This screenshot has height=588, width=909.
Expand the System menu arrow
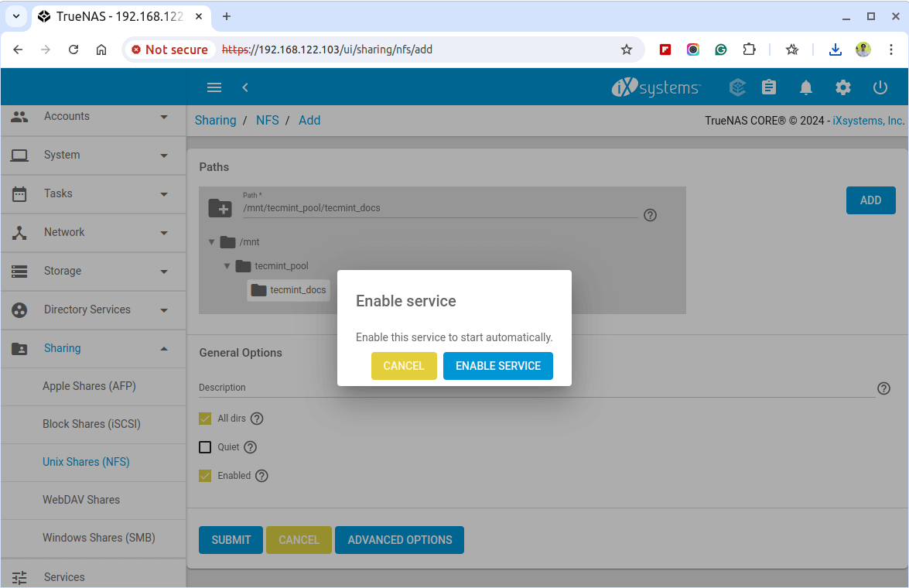pyautogui.click(x=164, y=156)
